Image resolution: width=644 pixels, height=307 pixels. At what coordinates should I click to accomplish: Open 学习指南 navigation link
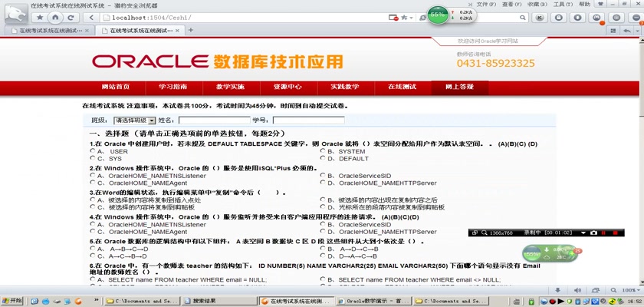173,87
